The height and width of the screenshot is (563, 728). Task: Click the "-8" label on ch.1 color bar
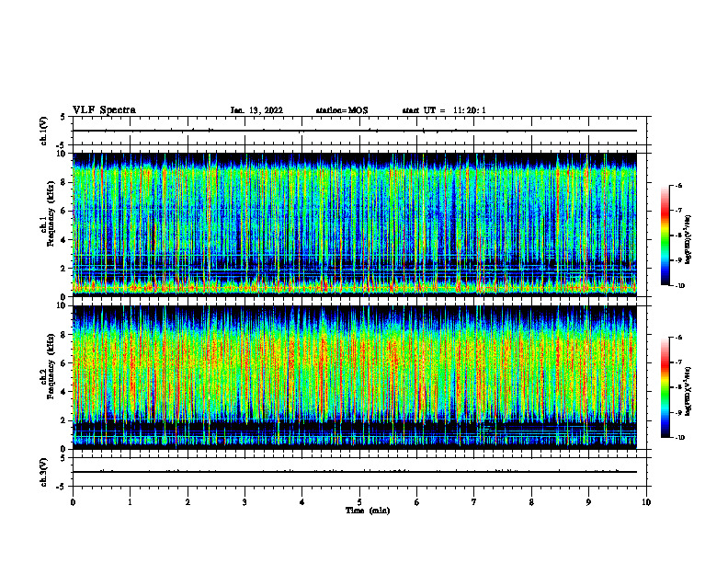point(678,236)
